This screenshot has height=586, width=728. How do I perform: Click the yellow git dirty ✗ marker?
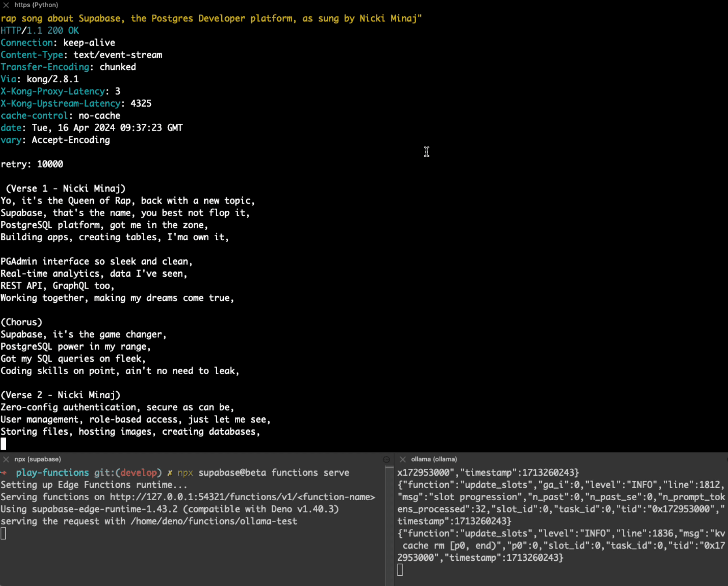tap(169, 473)
